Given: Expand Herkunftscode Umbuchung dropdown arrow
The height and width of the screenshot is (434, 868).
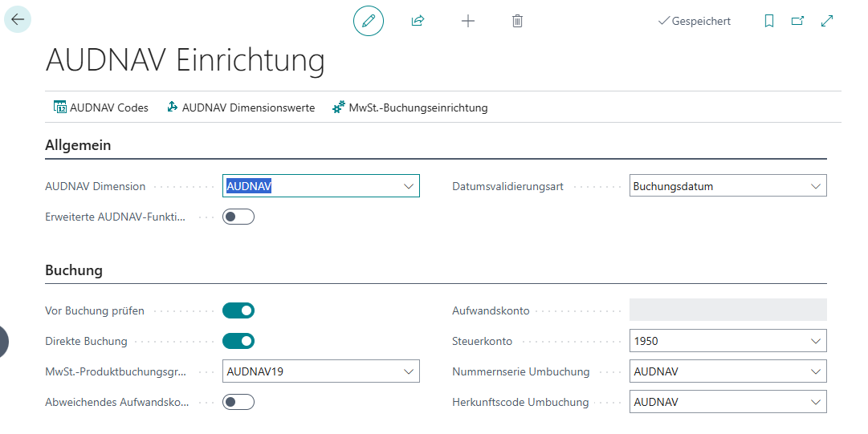Looking at the screenshot, I should 816,402.
